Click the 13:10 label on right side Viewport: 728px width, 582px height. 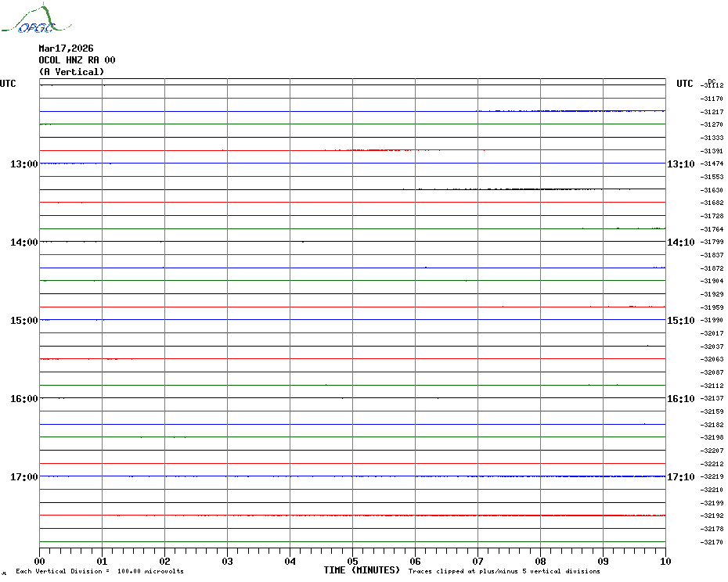click(680, 164)
